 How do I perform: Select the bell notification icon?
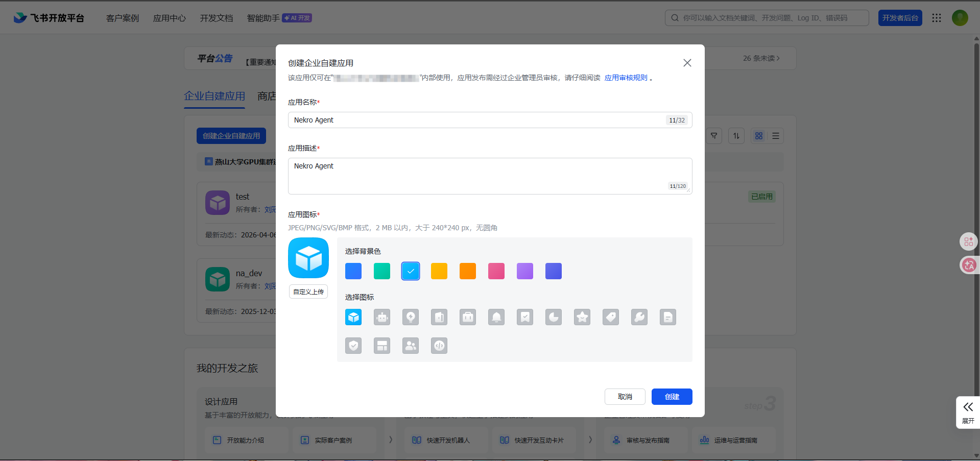click(496, 317)
